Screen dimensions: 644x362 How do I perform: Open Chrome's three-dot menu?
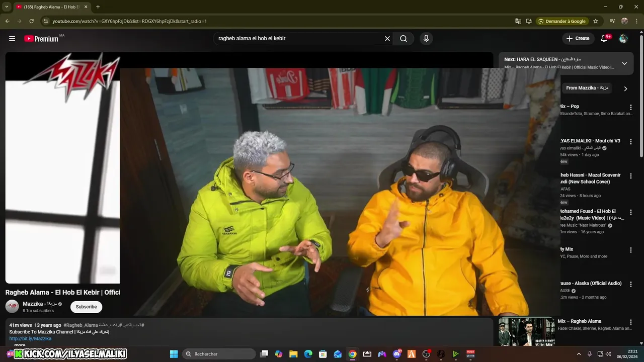tap(636, 21)
